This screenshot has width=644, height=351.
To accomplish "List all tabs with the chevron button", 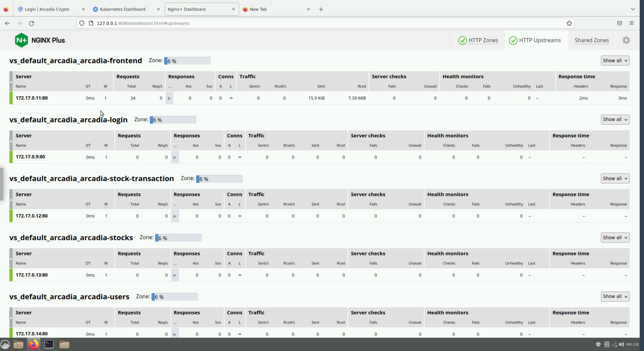I will click(633, 9).
